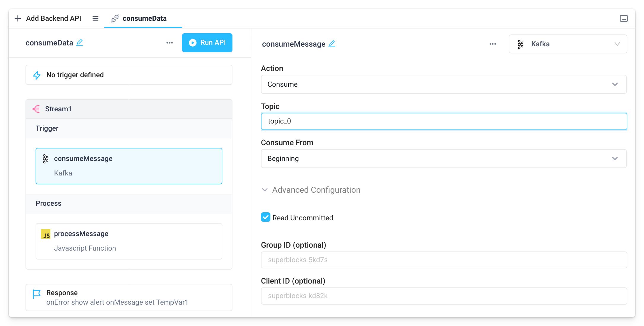
Task: Click the Run API button
Action: coord(207,42)
